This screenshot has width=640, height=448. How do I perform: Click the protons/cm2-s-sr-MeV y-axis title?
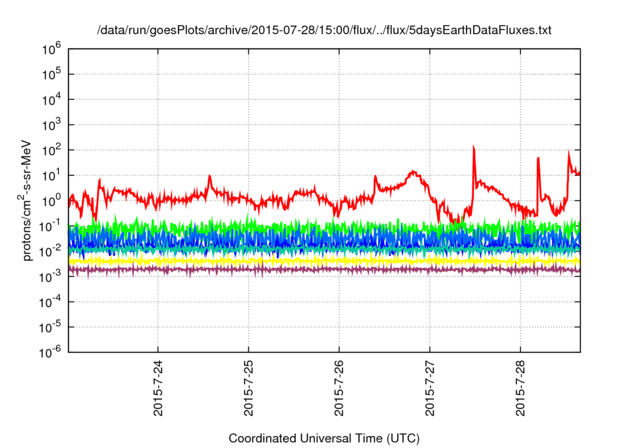[x=25, y=200]
